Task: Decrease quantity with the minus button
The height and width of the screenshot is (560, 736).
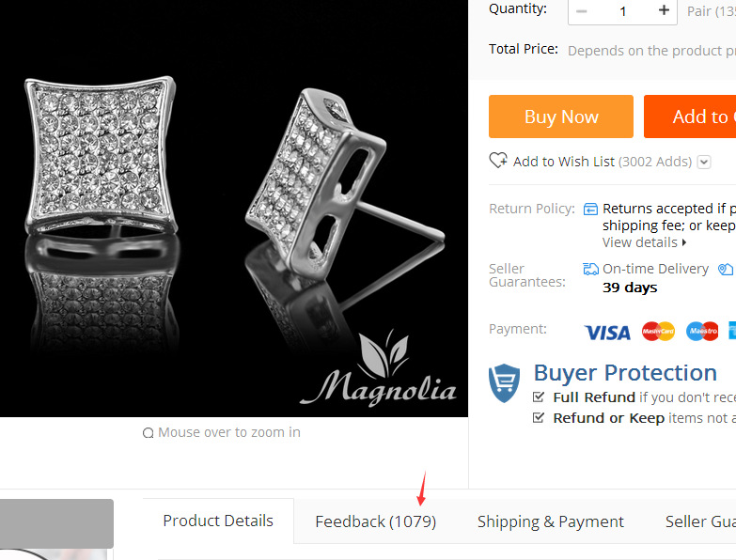Action: pyautogui.click(x=581, y=10)
